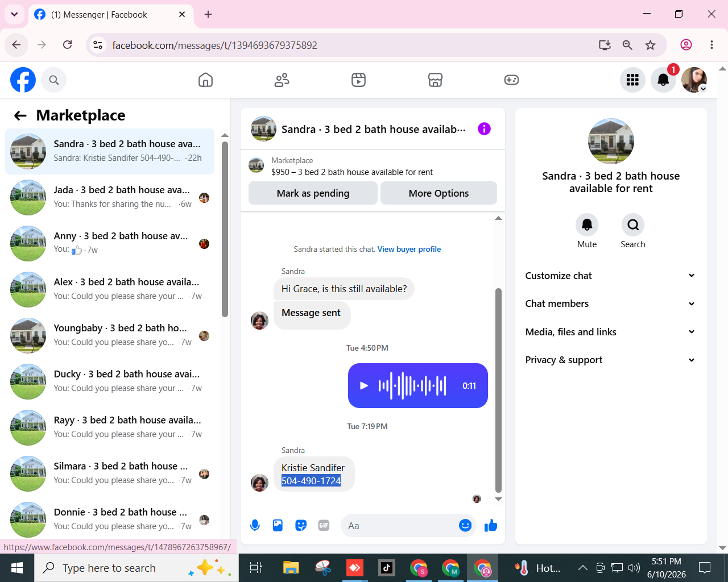Click the message input field Aa
This screenshot has width=728, height=582.
[400, 526]
